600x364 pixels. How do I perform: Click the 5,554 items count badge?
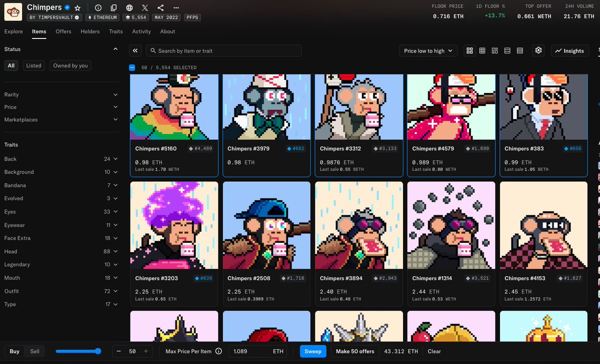[x=135, y=17]
